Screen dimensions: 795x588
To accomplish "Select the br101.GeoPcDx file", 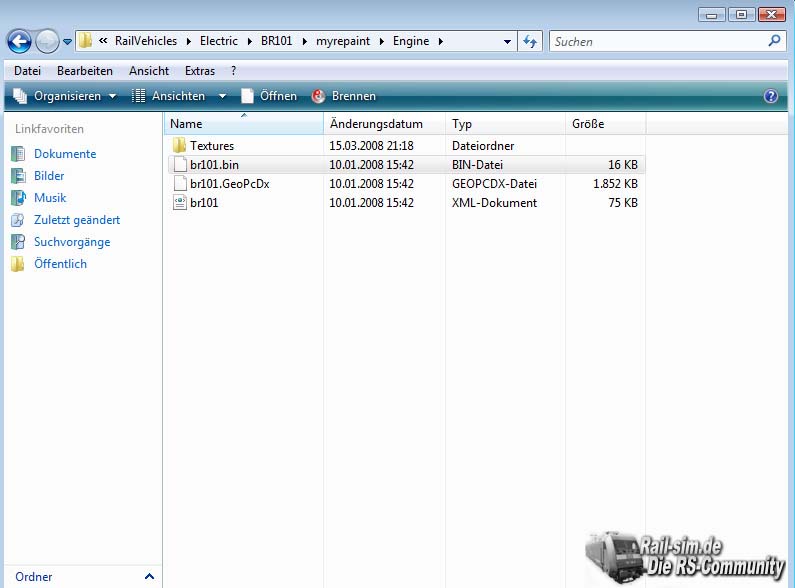I will (x=230, y=183).
